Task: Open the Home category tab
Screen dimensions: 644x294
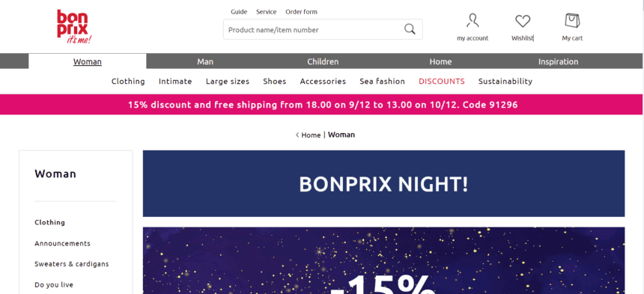Action: tap(440, 61)
